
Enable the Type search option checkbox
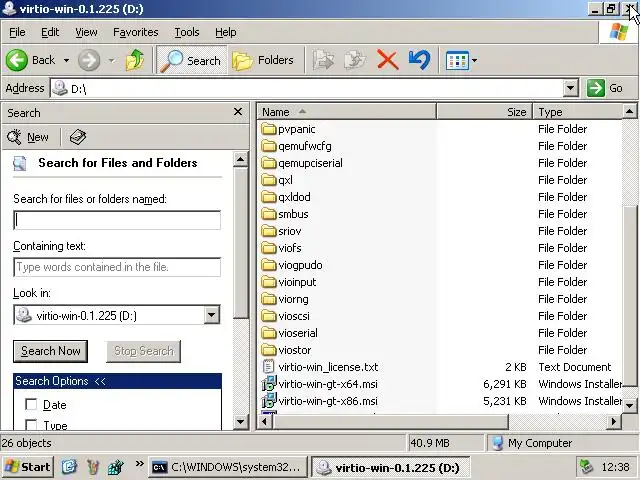pyautogui.click(x=31, y=424)
